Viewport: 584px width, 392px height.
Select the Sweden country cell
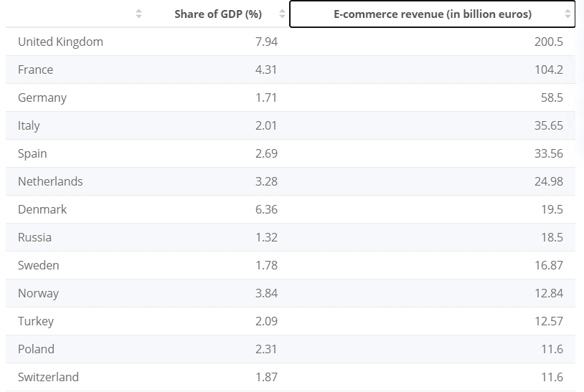[x=38, y=265]
